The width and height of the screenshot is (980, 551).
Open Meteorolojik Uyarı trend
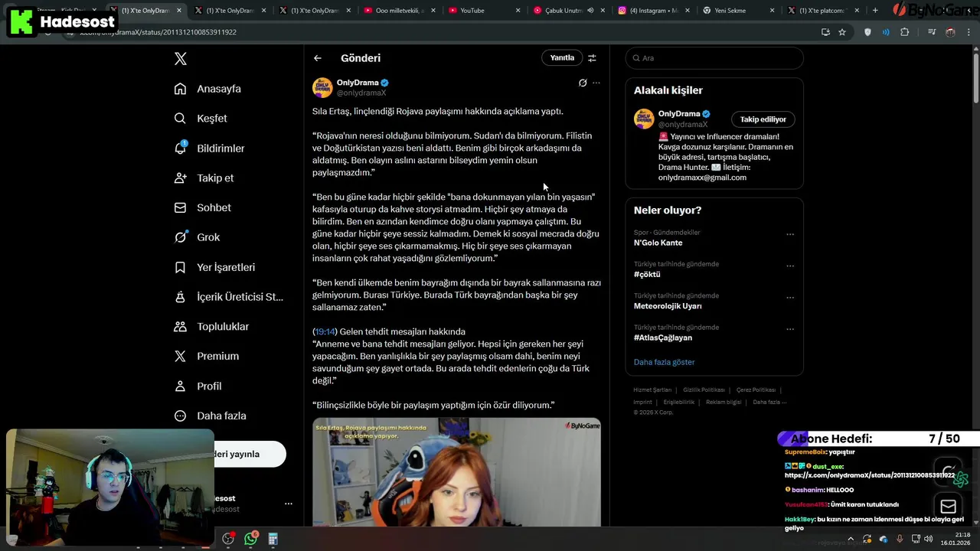coord(668,306)
